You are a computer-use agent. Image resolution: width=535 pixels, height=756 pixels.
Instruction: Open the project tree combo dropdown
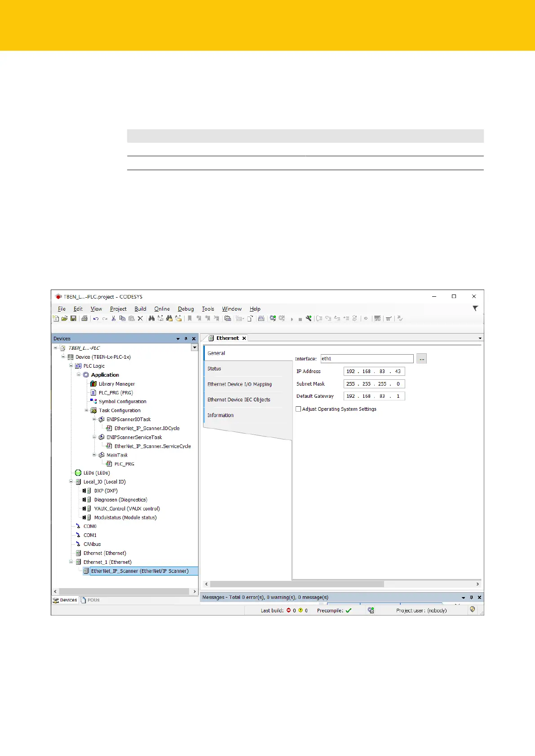(x=195, y=347)
